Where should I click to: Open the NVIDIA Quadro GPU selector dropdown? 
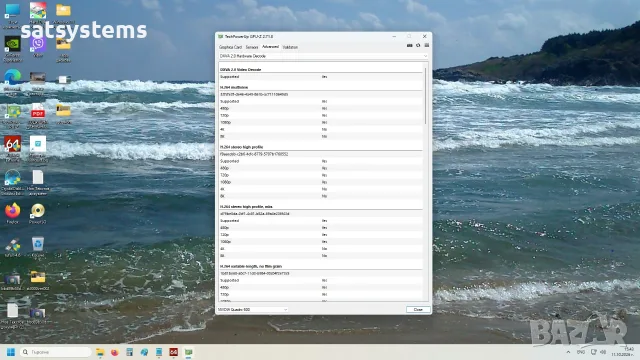pos(253,310)
